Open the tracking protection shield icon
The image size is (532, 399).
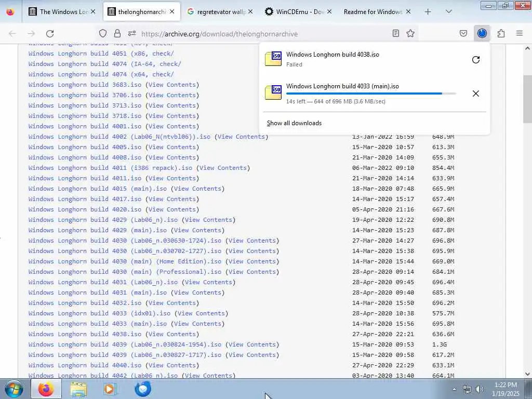[103, 34]
